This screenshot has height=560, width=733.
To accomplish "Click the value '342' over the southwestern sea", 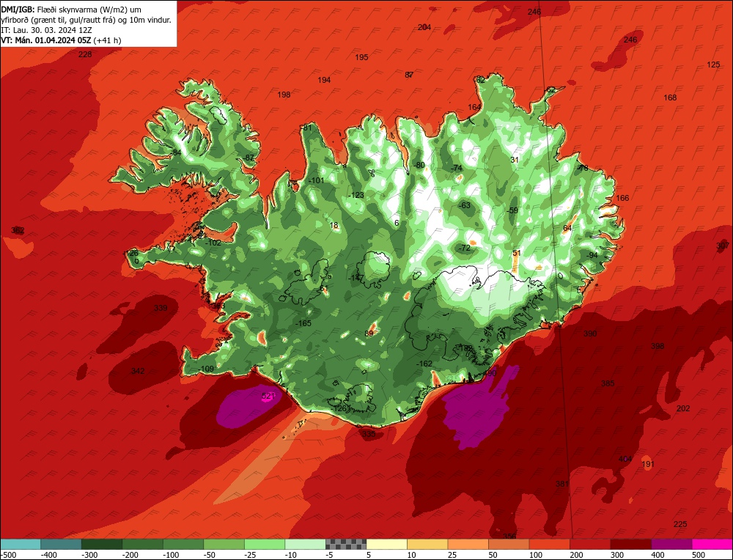I will 138,371.
